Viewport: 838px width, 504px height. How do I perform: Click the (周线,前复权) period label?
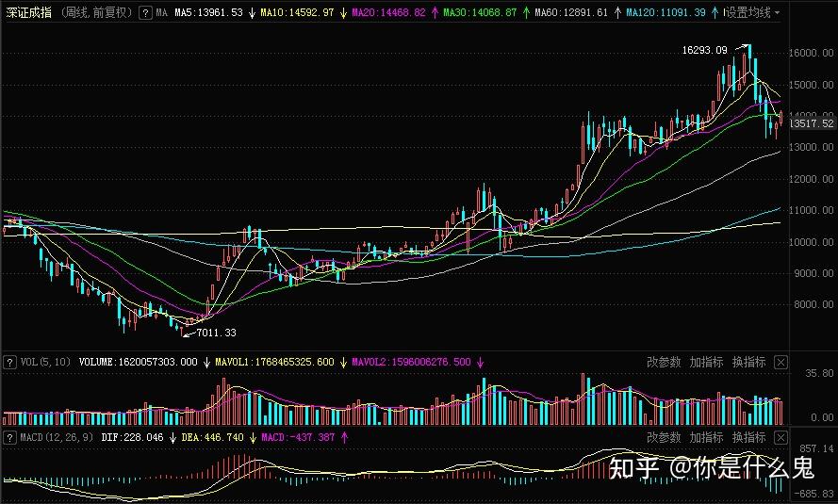pos(95,12)
